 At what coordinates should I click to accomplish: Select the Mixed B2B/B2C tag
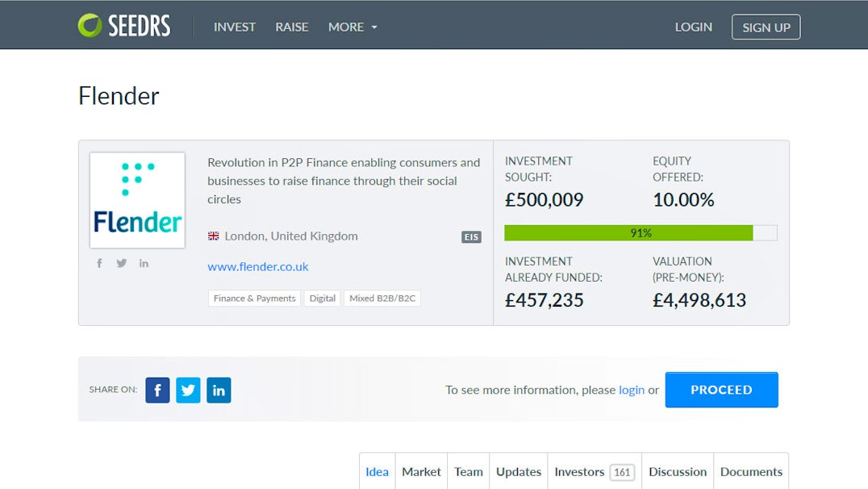tap(382, 298)
